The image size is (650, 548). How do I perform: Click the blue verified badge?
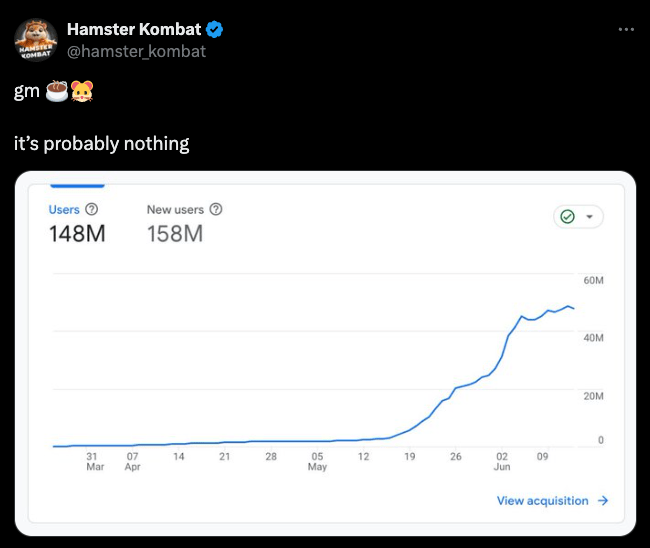click(215, 30)
